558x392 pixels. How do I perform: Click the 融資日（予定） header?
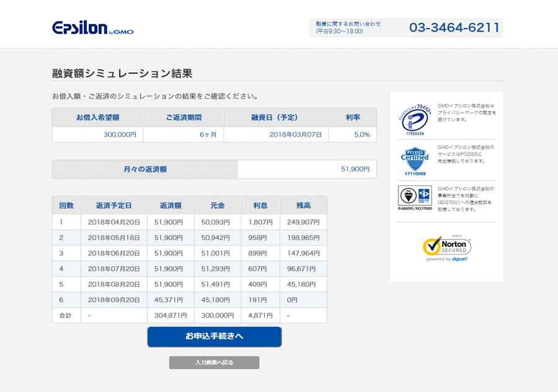(x=276, y=117)
